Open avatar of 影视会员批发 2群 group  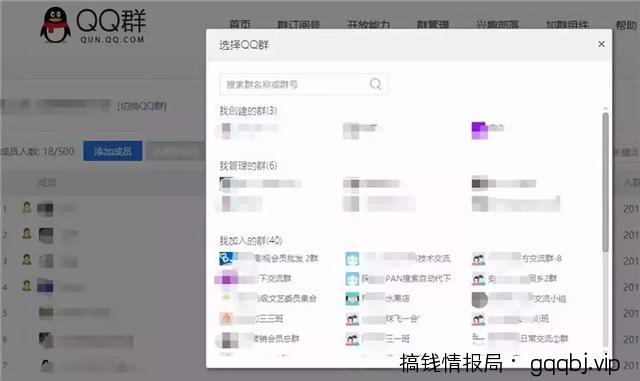[226, 258]
